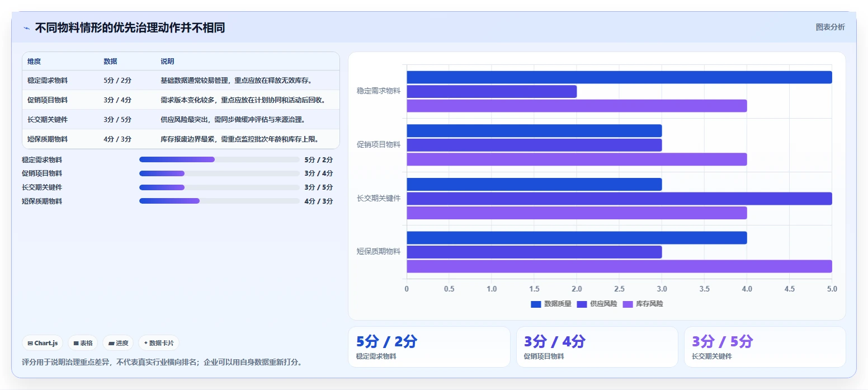The height and width of the screenshot is (390, 868).
Task: Click the 5分 / 2分 value beside progress bar
Action: (x=319, y=159)
